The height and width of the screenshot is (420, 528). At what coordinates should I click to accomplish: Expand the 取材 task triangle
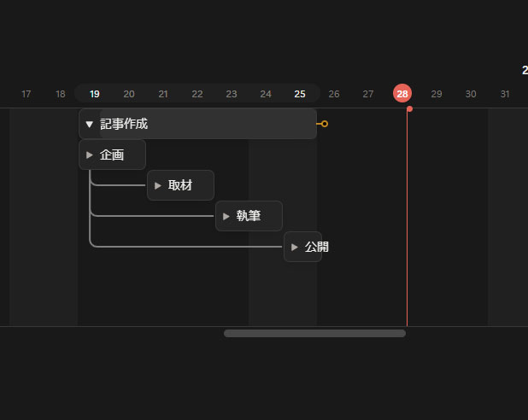tap(158, 186)
